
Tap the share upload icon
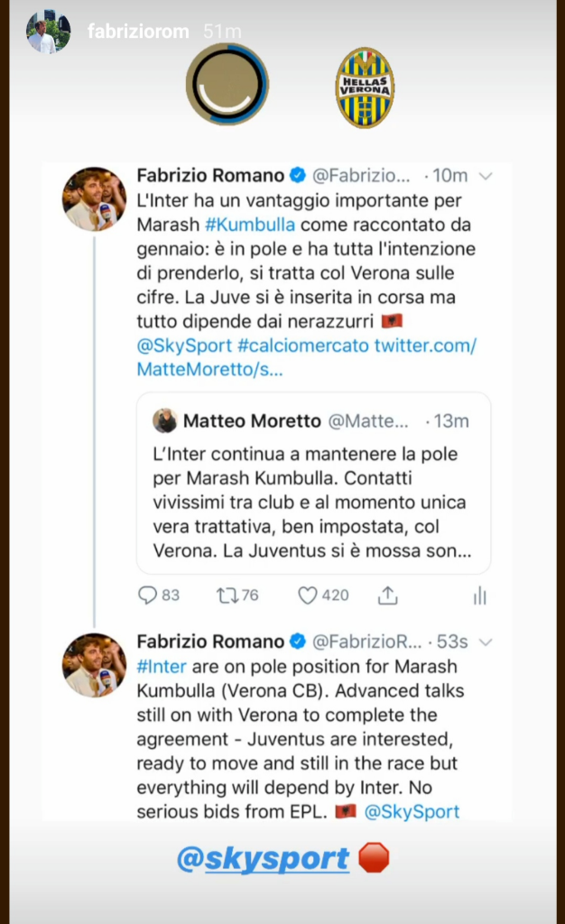pyautogui.click(x=388, y=595)
